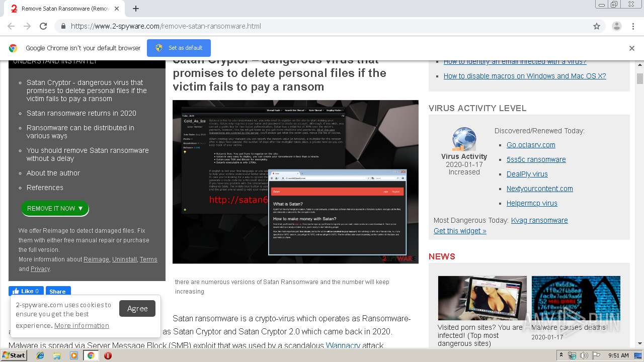Open DealPly virus link
The width and height of the screenshot is (644, 362).
pyautogui.click(x=527, y=174)
